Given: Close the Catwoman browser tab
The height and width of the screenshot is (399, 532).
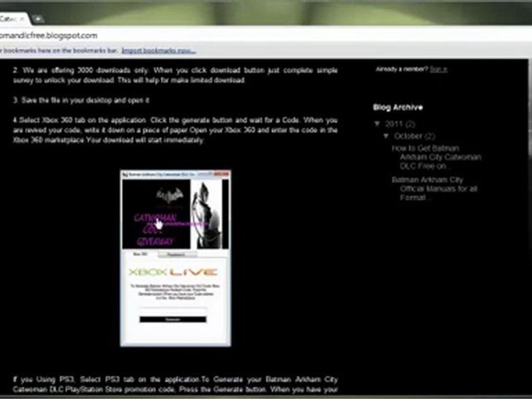Looking at the screenshot, I should click(22, 19).
